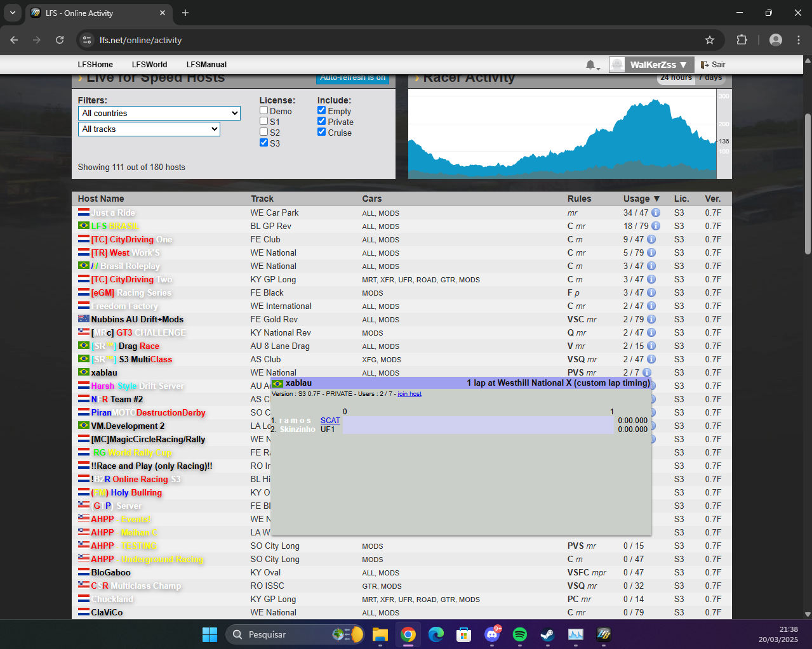Image resolution: width=812 pixels, height=649 pixels.
Task: Show info for S3 MultiClass host
Action: [651, 360]
